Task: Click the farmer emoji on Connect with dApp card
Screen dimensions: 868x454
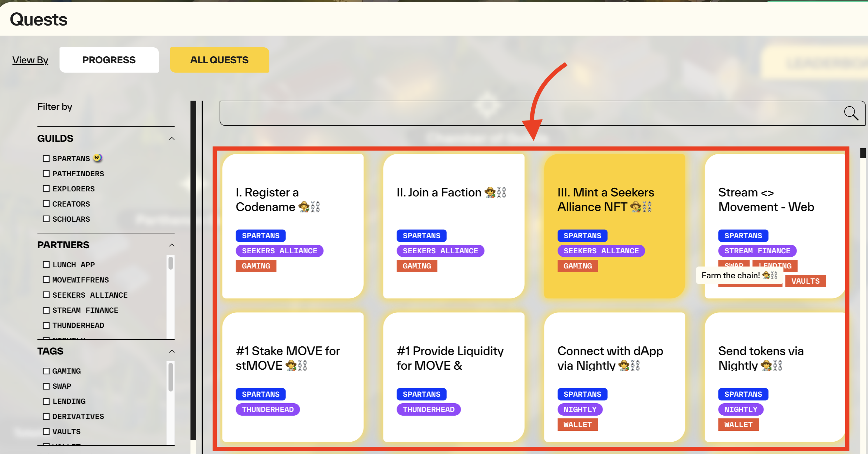Action: pos(624,365)
